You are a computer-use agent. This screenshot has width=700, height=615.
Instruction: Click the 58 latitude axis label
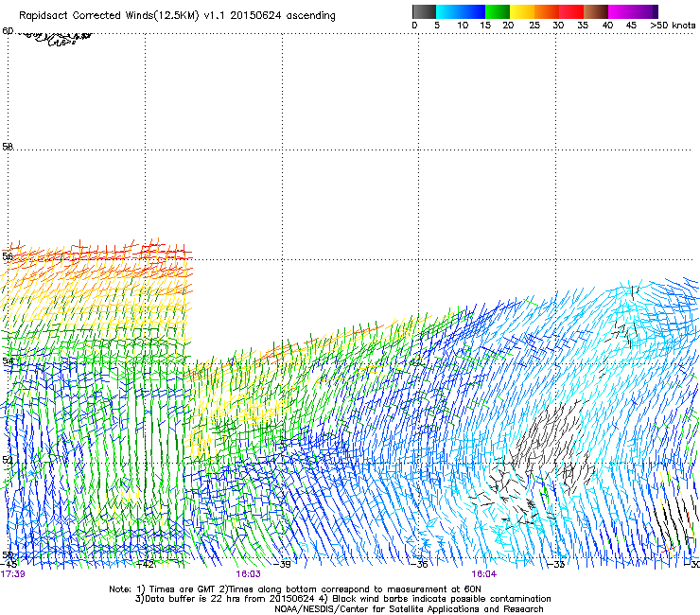coord(8,147)
